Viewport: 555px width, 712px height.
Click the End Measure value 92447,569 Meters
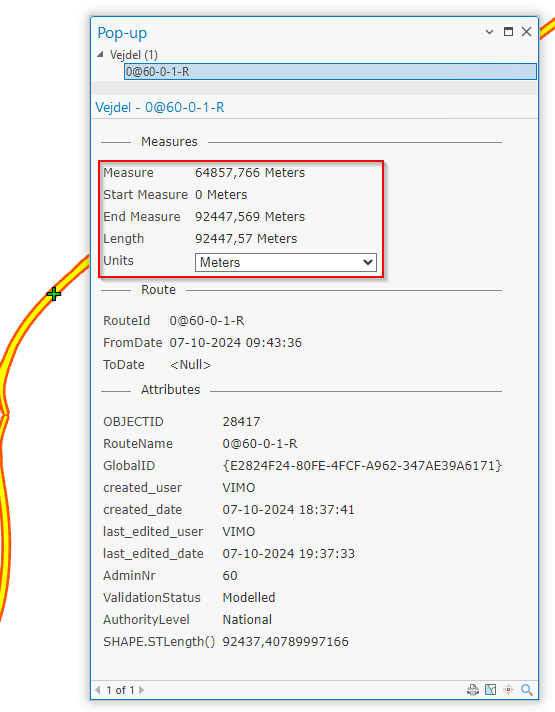click(x=250, y=217)
